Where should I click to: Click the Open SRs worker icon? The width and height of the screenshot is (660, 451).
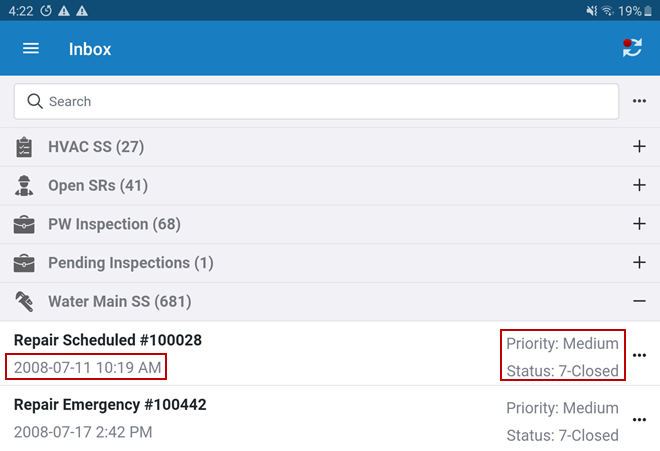point(24,186)
